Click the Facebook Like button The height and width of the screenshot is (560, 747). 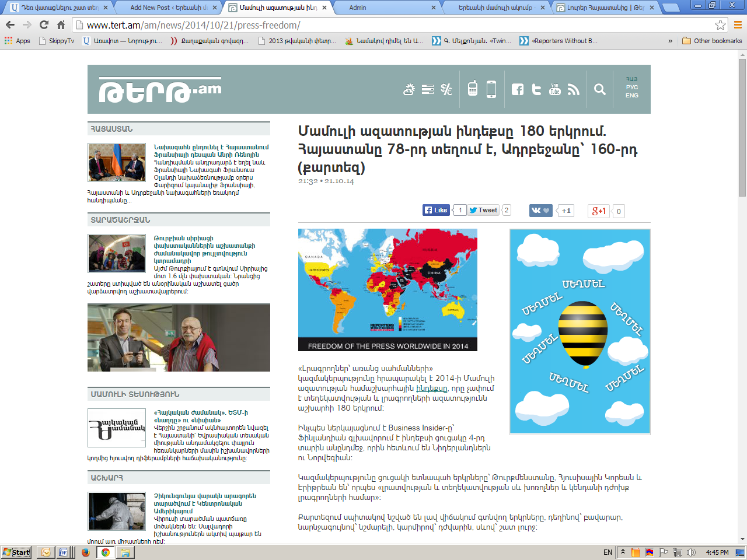point(436,211)
